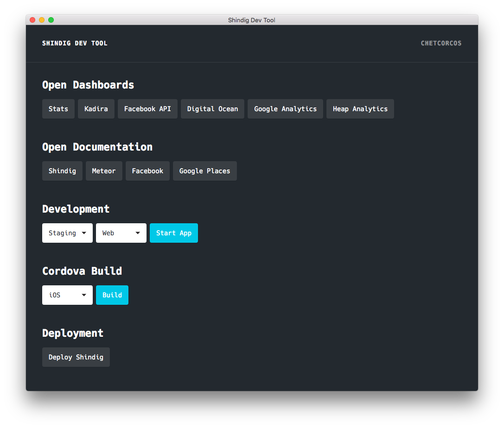Open the iOS build target dropdown
The image size is (504, 428).
coord(67,295)
